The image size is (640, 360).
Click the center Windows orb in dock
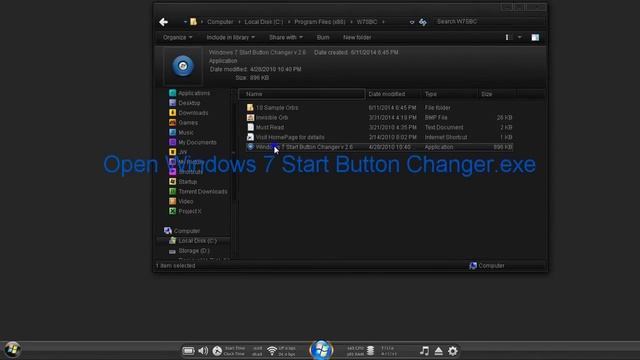coord(321,350)
